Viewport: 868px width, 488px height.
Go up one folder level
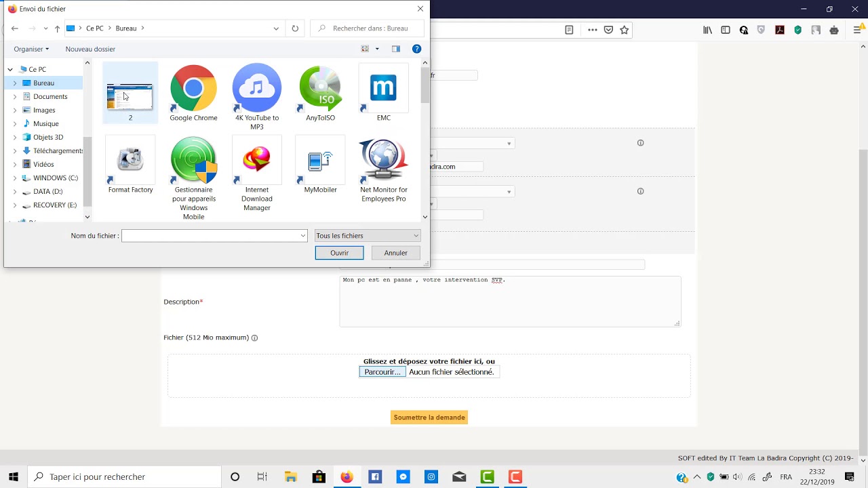coord(57,28)
